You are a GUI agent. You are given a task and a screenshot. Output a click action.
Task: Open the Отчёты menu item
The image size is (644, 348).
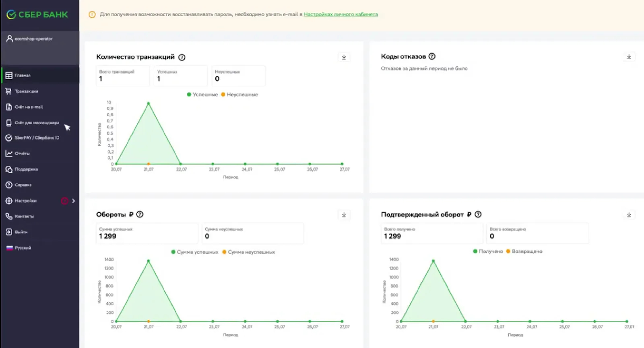pyautogui.click(x=22, y=154)
